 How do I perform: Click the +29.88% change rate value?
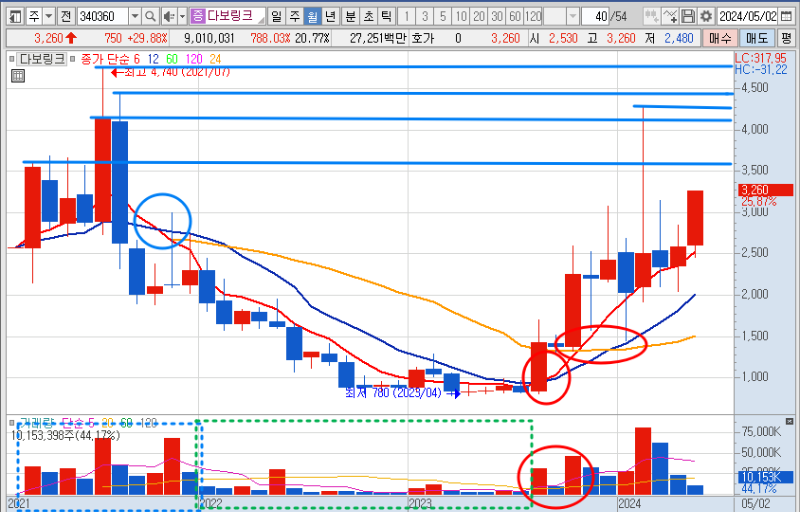point(147,38)
